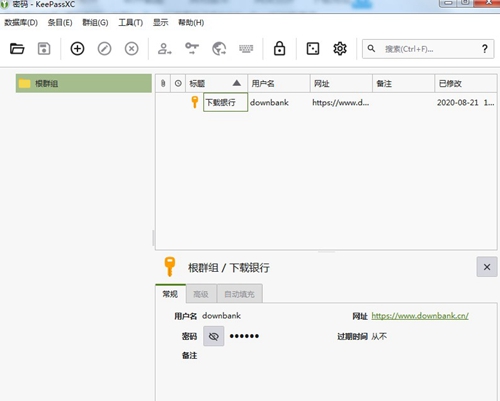Open the 显示 menu

[160, 23]
